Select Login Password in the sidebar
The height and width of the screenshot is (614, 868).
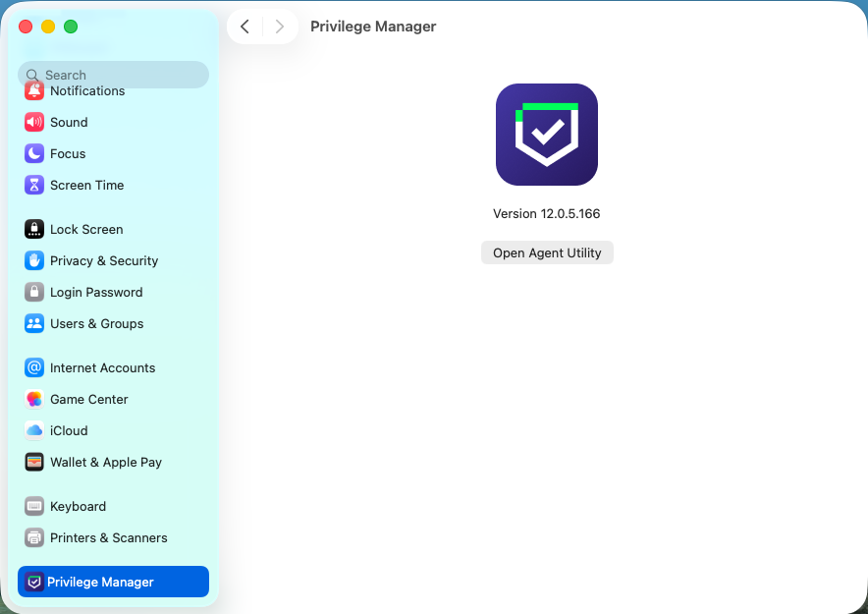tap(96, 293)
